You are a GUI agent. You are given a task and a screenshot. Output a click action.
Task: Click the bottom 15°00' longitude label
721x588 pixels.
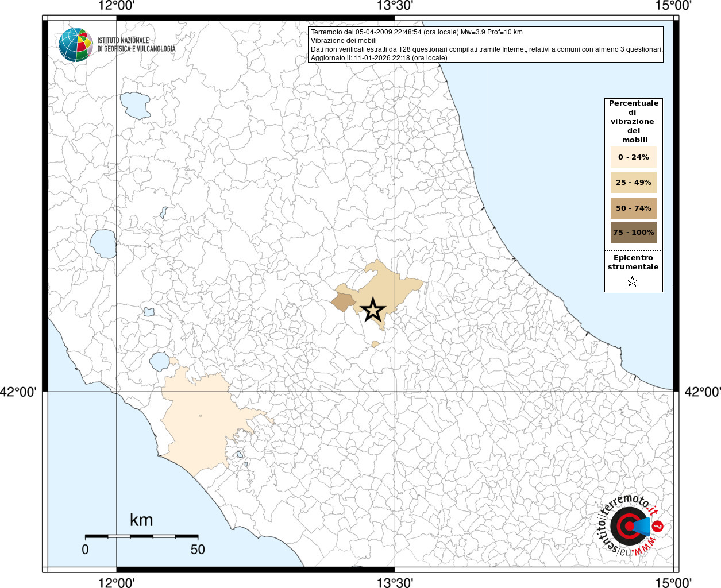pos(673,582)
